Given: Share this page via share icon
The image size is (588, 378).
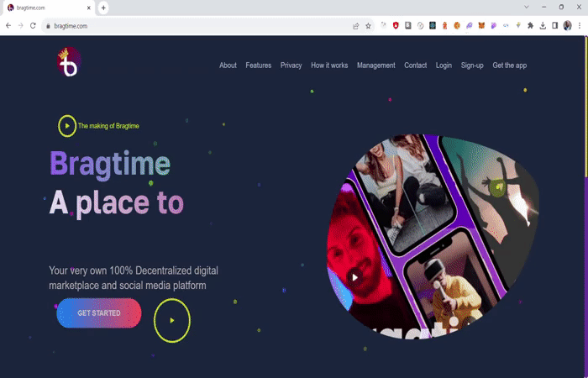Looking at the screenshot, I should click(x=356, y=26).
